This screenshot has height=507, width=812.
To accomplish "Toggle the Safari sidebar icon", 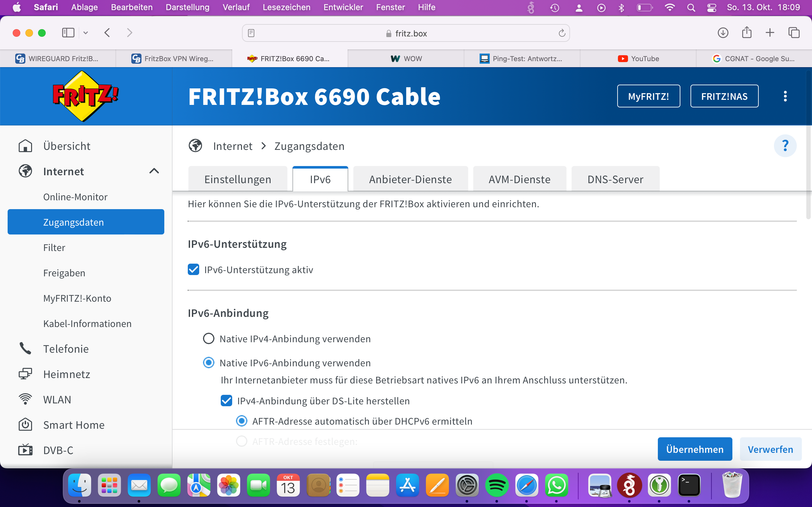I will tap(68, 33).
